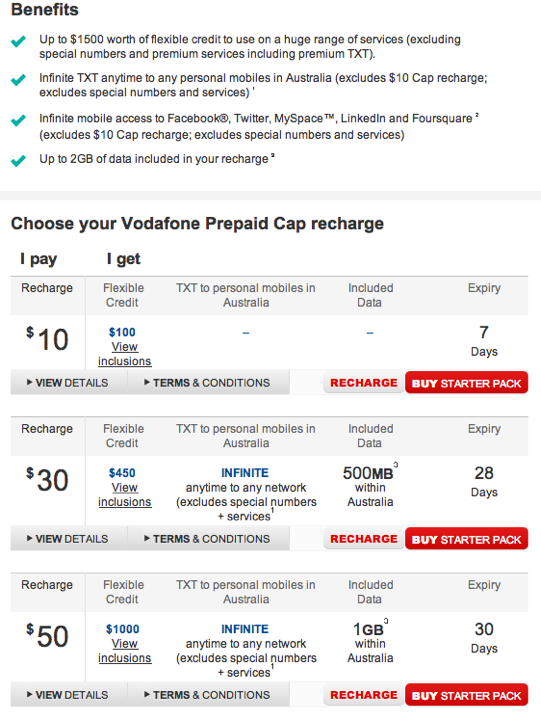Open View inclusions link under $1000 credit

click(x=124, y=651)
